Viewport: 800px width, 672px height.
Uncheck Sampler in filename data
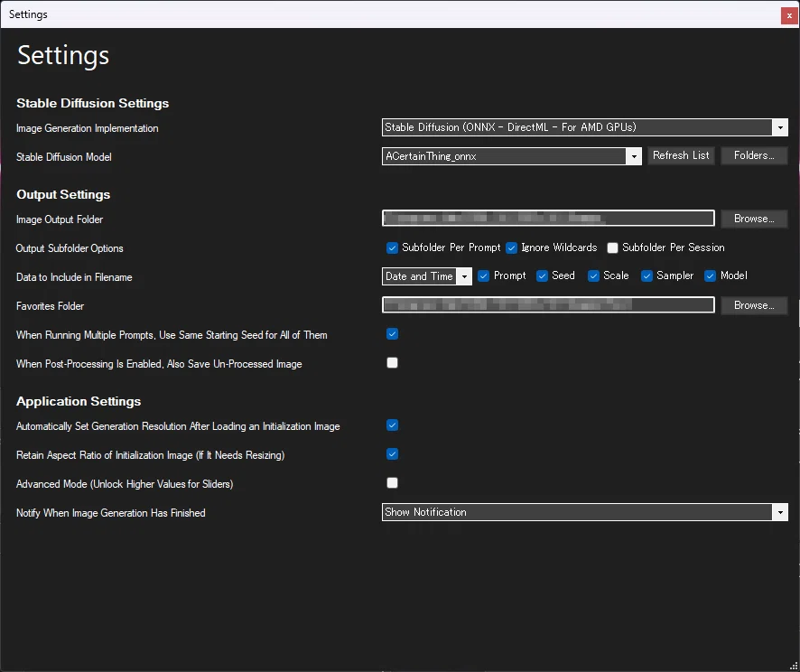click(x=647, y=276)
